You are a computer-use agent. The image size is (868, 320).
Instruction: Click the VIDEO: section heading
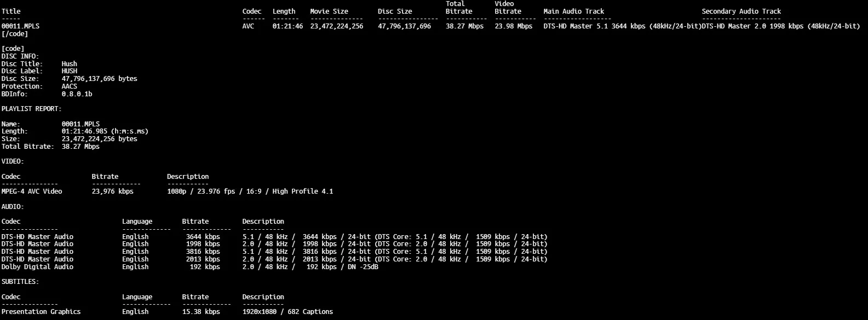click(x=13, y=161)
